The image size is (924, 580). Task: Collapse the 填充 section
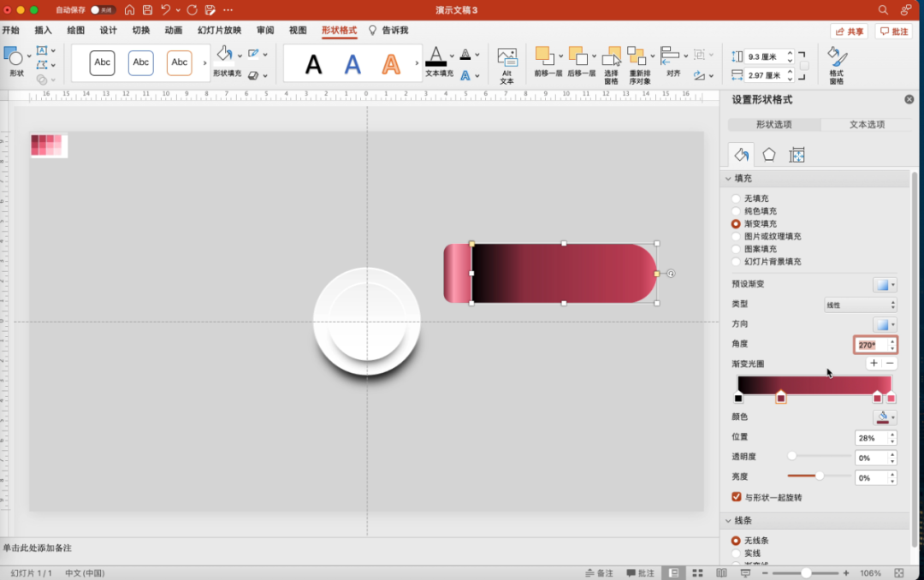(x=728, y=179)
